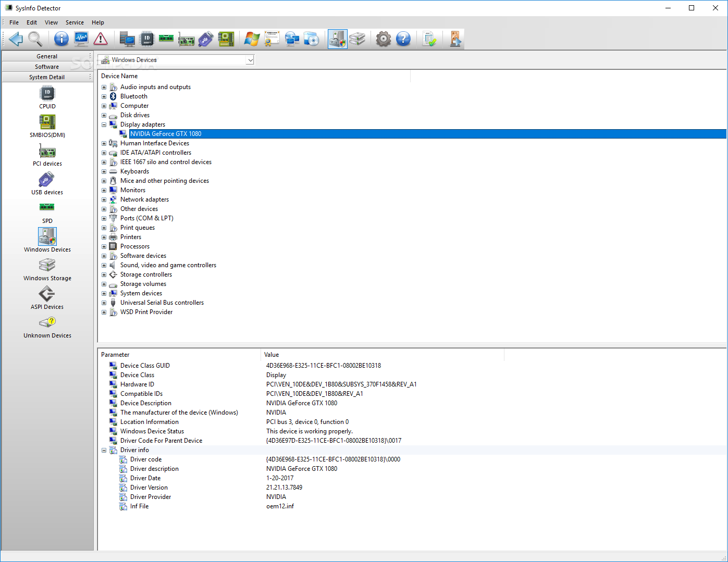The image size is (728, 562).
Task: Click the blue information toolbar icon
Action: (61, 39)
